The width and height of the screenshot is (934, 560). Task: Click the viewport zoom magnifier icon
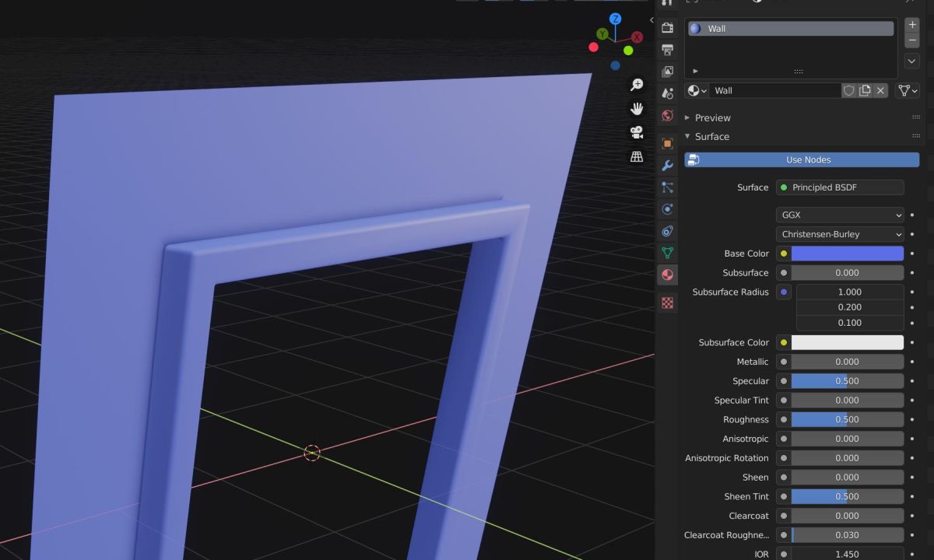tap(637, 85)
